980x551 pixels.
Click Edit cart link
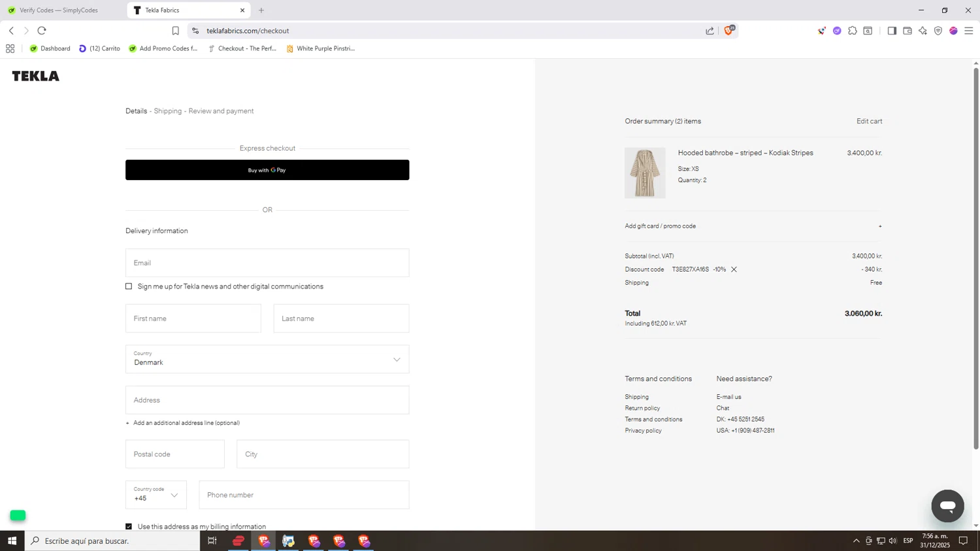click(869, 121)
